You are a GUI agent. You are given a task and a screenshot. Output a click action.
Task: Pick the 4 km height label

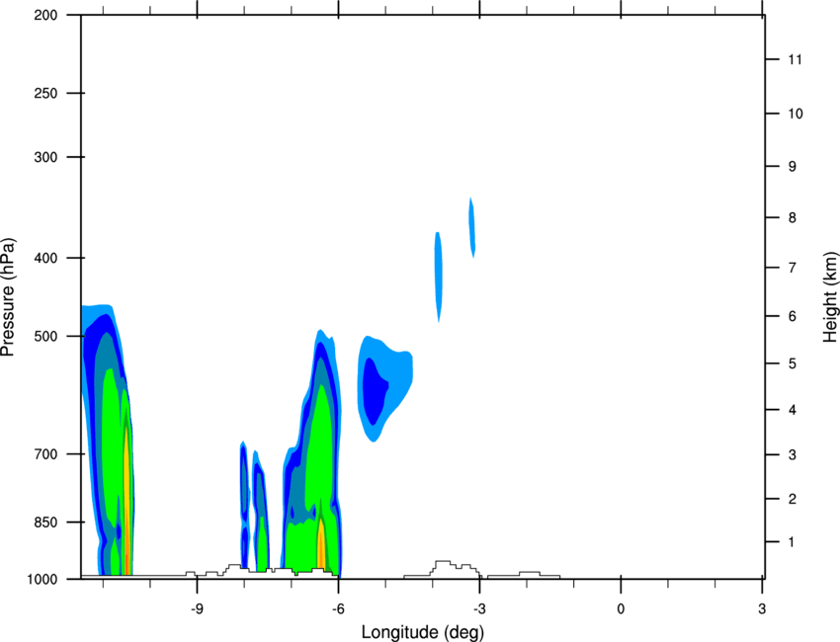pos(793,410)
